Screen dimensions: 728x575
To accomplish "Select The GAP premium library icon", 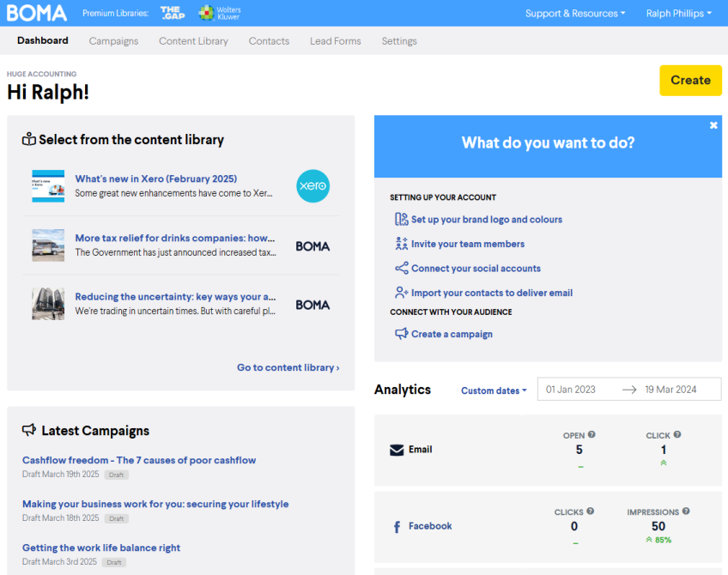I will click(x=172, y=13).
